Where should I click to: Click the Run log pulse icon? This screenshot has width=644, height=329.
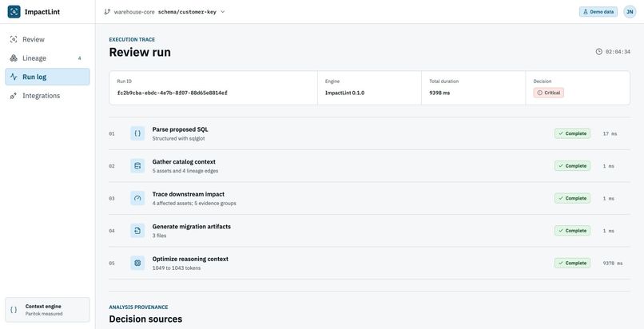[14, 77]
